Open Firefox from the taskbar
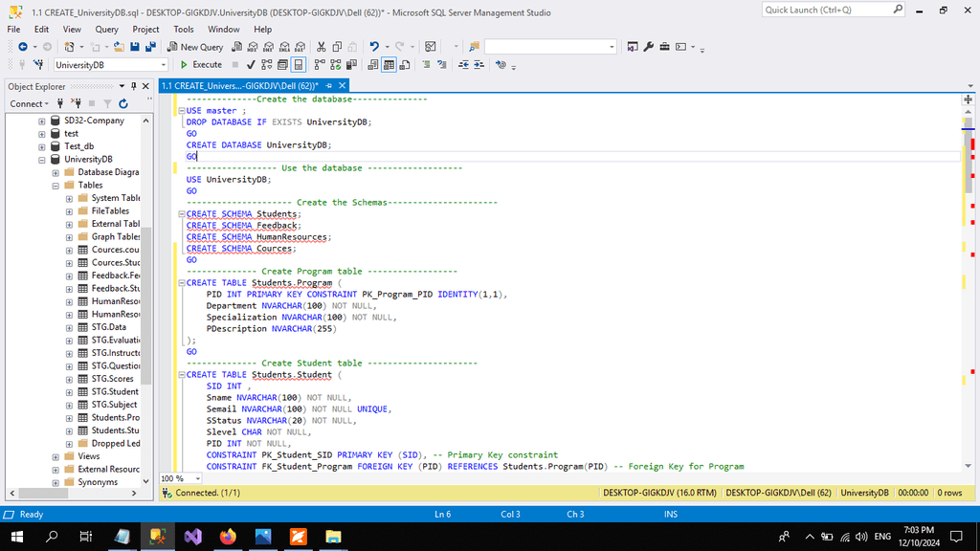The height and width of the screenshot is (551, 980). click(228, 537)
